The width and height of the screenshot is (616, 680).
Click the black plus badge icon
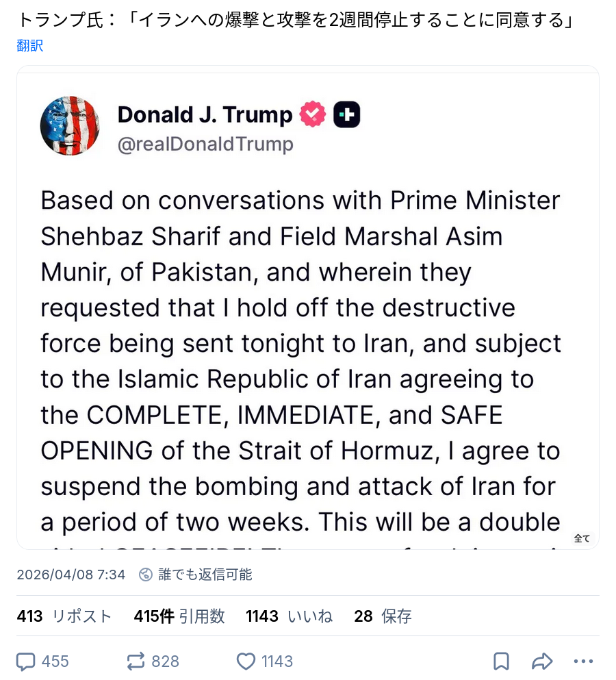(346, 114)
